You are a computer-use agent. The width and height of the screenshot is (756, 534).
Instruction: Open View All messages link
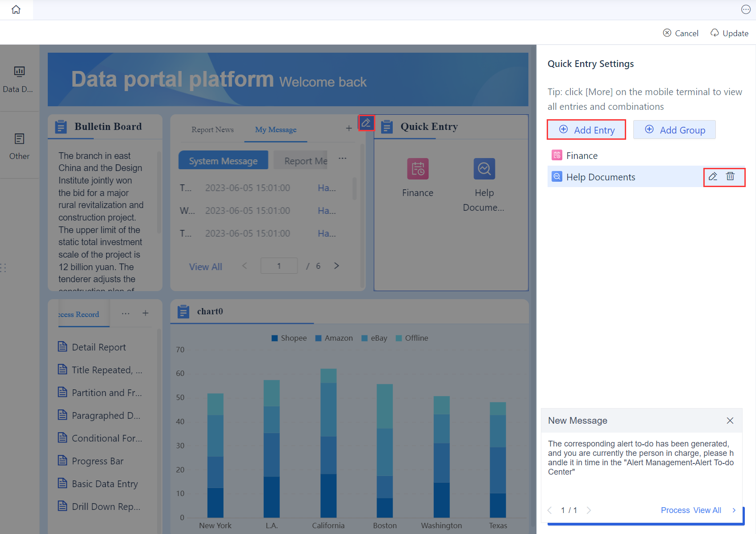[205, 267]
